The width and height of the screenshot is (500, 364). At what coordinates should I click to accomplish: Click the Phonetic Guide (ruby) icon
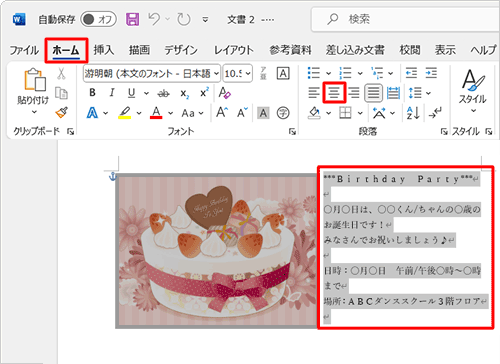tap(263, 73)
